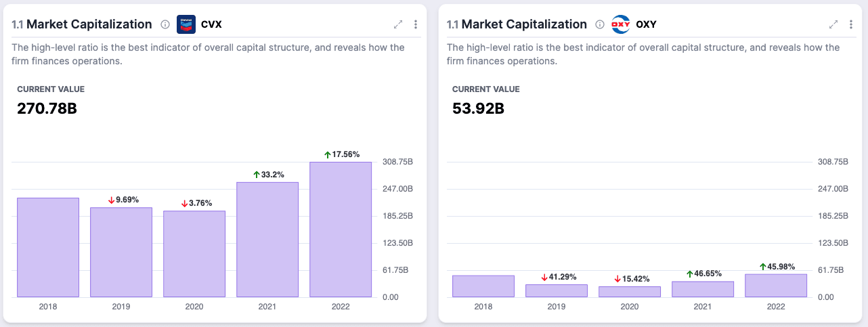This screenshot has height=327, width=868.
Task: Click the 45.98% increase label
Action: pos(777,267)
